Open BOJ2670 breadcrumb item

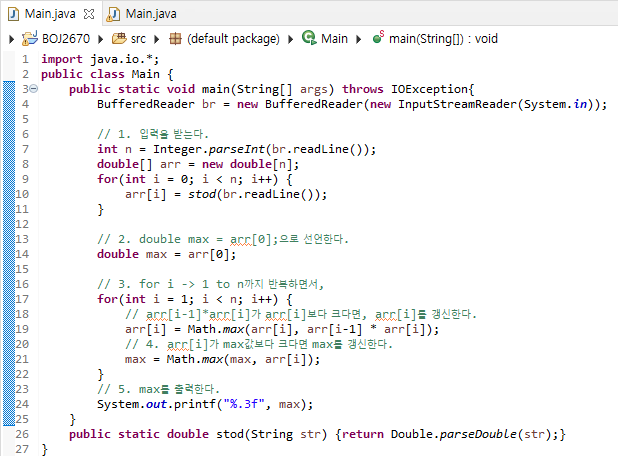pyautogui.click(x=66, y=39)
